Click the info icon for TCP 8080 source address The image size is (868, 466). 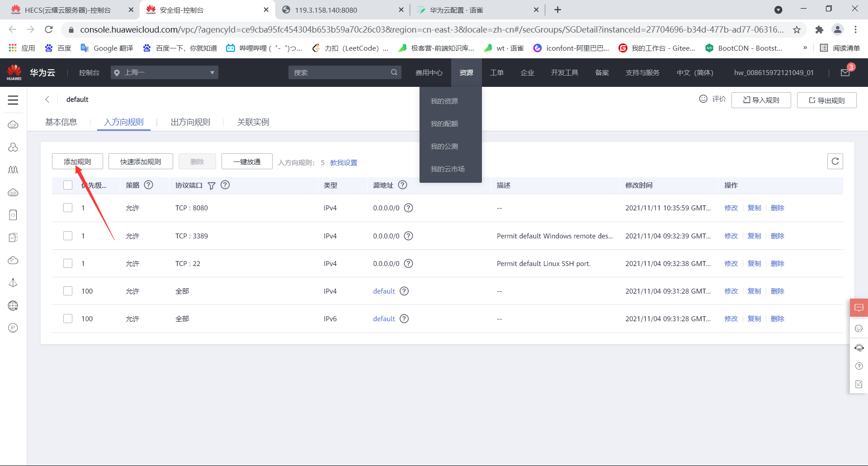pyautogui.click(x=408, y=208)
